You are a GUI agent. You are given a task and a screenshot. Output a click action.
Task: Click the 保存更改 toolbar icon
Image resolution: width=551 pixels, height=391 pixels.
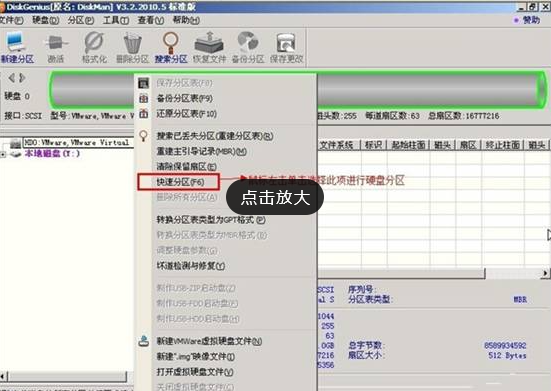(x=286, y=47)
